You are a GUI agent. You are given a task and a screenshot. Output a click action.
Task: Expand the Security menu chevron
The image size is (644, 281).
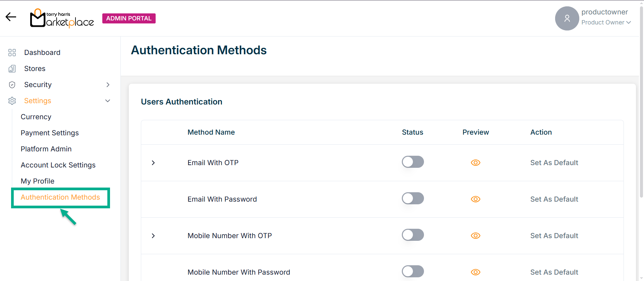point(108,85)
